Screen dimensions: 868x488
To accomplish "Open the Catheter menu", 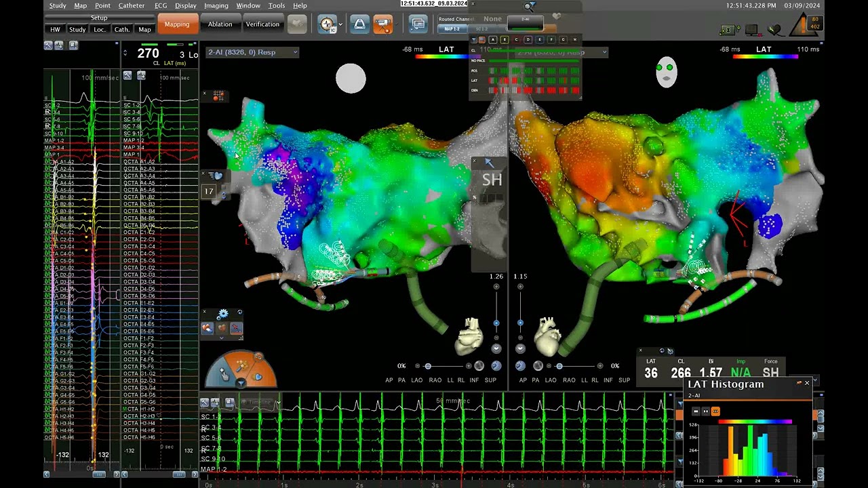I will (131, 5).
